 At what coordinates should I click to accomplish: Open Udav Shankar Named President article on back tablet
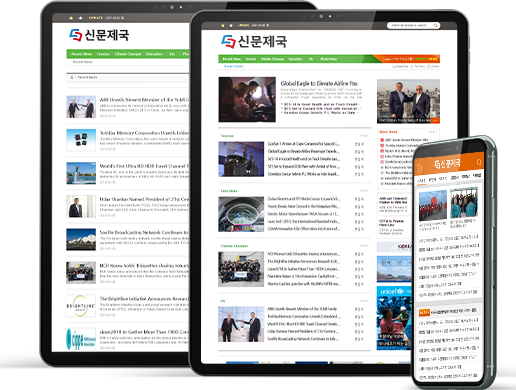pyautogui.click(x=144, y=199)
